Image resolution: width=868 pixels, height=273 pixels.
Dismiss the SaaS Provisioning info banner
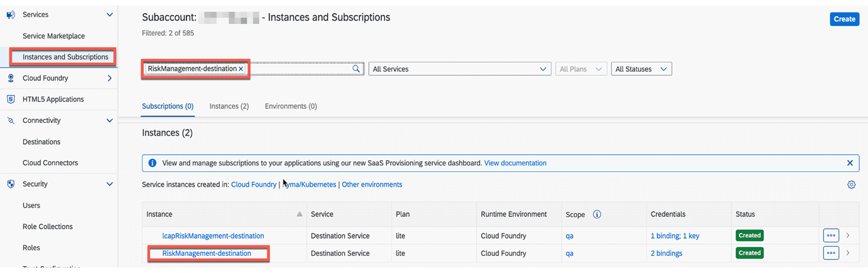pyautogui.click(x=850, y=163)
